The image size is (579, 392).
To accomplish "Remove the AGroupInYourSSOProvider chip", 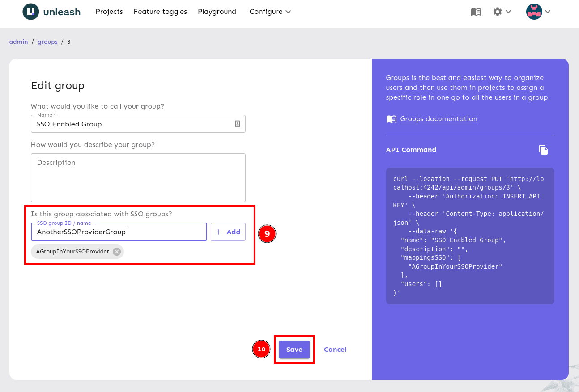I will click(x=116, y=251).
